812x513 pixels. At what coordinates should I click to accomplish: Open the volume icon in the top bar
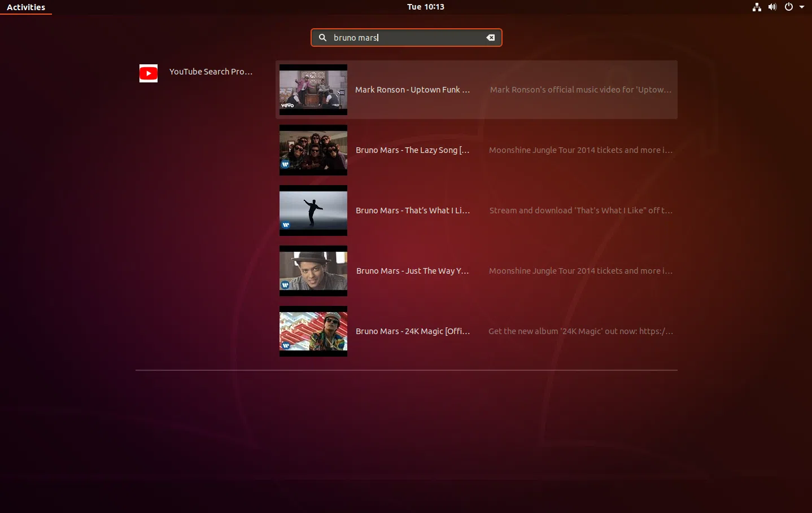772,7
